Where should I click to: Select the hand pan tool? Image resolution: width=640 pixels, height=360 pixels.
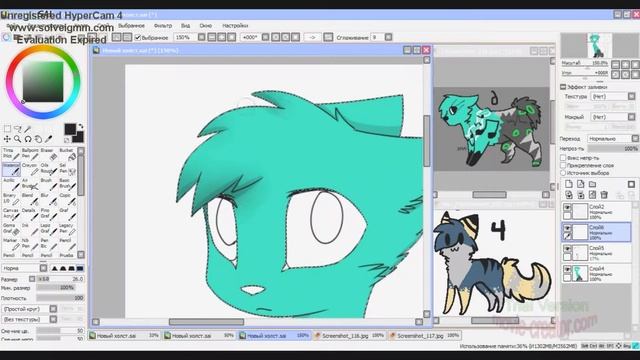38,139
